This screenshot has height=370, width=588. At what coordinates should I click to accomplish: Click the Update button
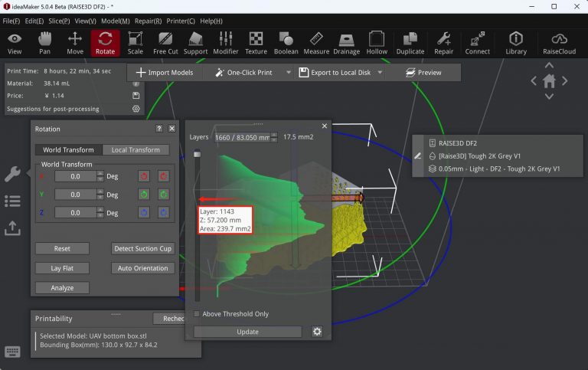click(247, 332)
